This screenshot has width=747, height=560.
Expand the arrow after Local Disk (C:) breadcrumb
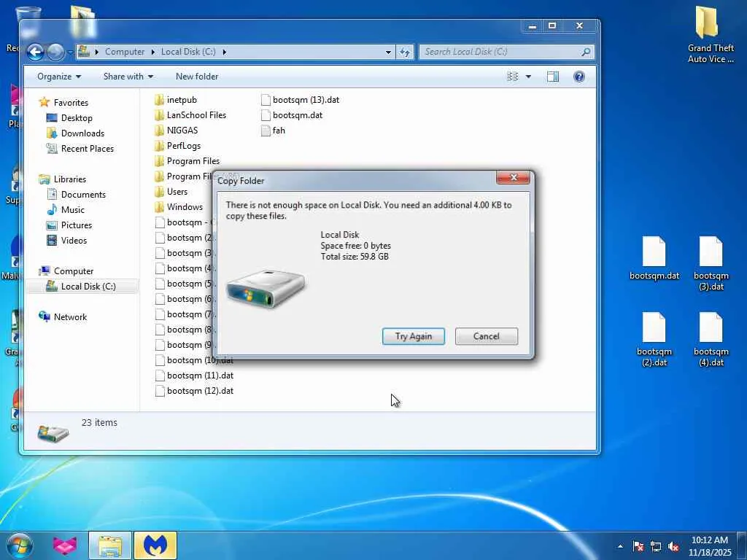225,52
